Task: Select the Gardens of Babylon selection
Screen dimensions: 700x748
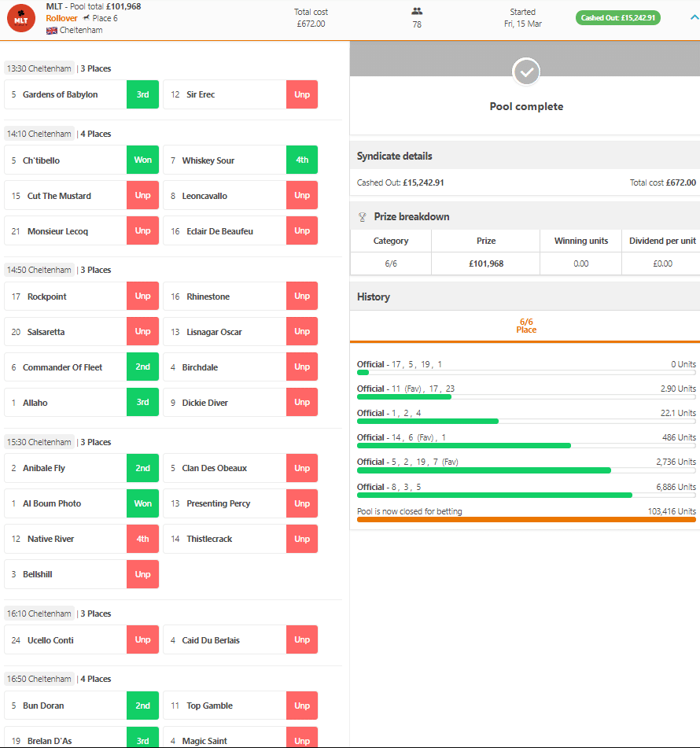Action: 65,94
